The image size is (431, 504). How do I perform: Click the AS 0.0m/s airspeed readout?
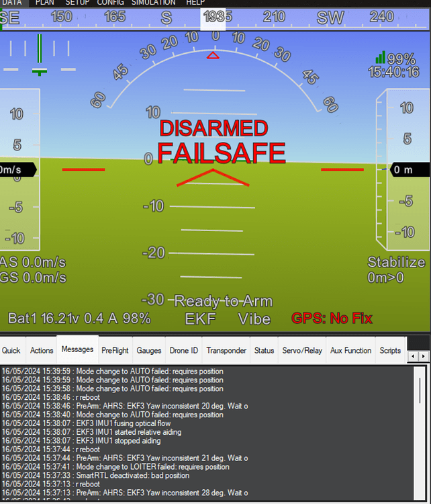[33, 262]
